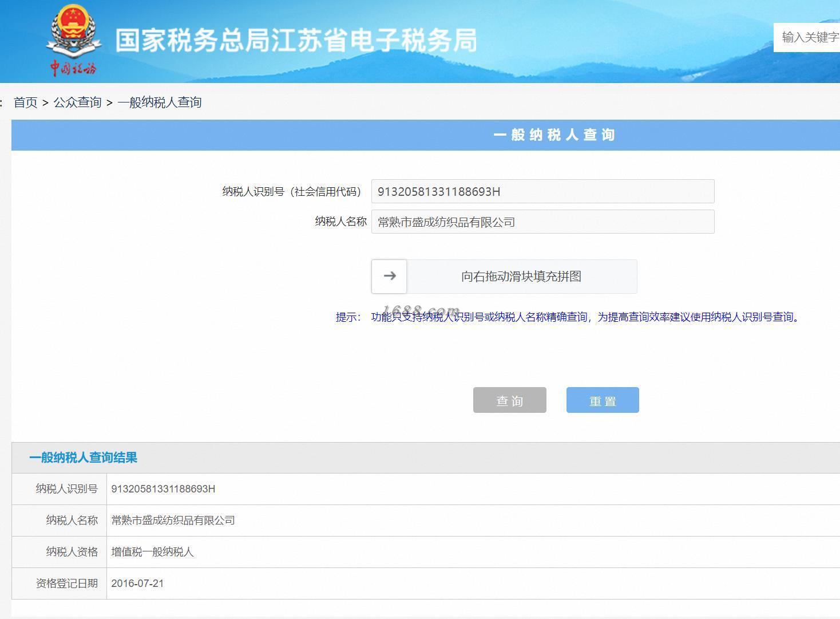
Task: Click the slider track text 向右拖动滑块填充拼图
Action: 521,277
